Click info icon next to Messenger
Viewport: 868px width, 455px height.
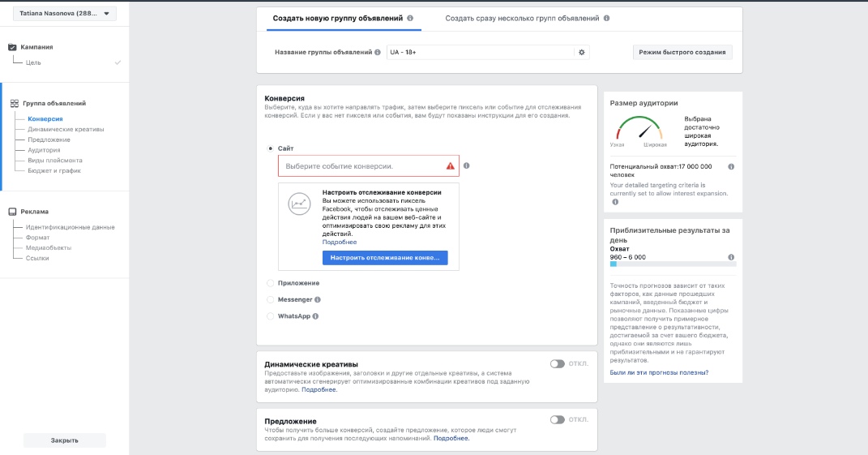point(318,300)
